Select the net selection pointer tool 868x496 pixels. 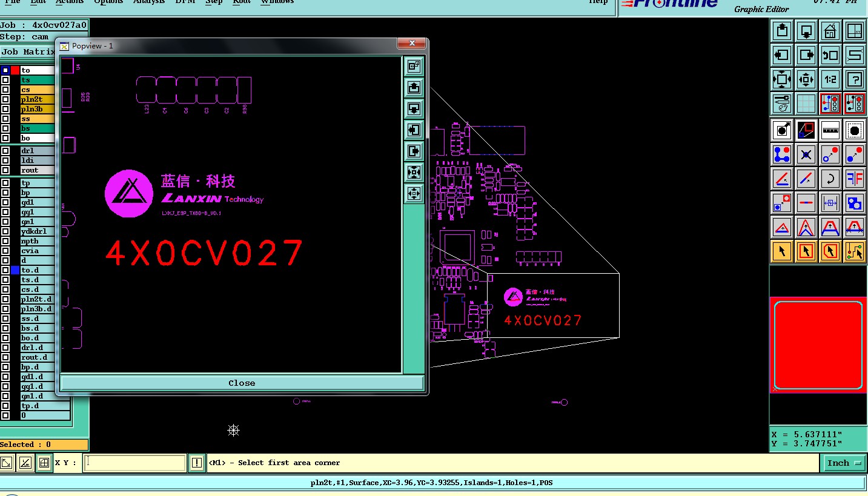pyautogui.click(x=855, y=251)
